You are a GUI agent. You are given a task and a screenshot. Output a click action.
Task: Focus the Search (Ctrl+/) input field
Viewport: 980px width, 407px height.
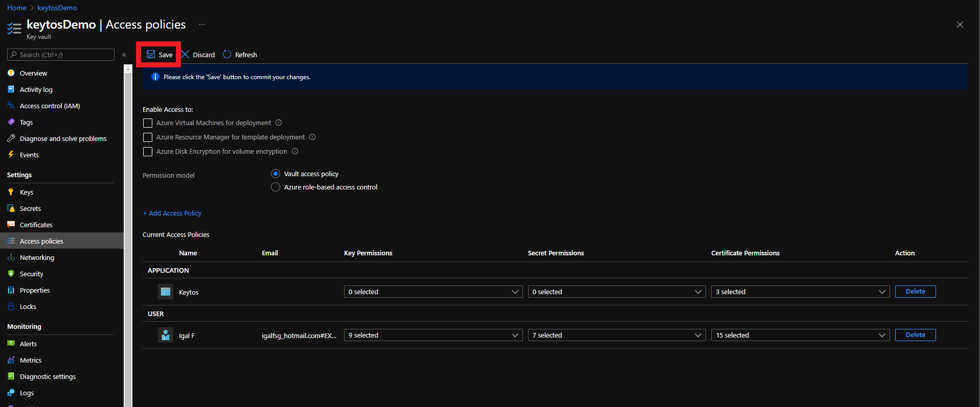pos(61,55)
